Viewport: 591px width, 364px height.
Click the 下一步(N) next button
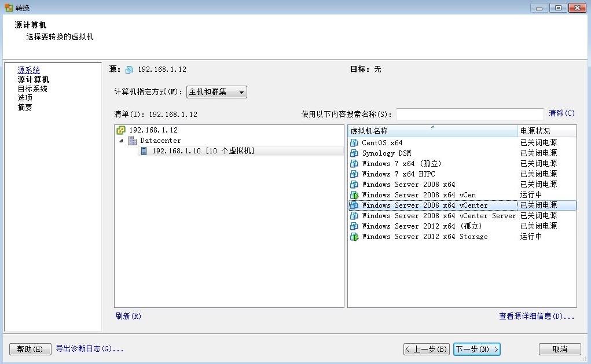[477, 349]
